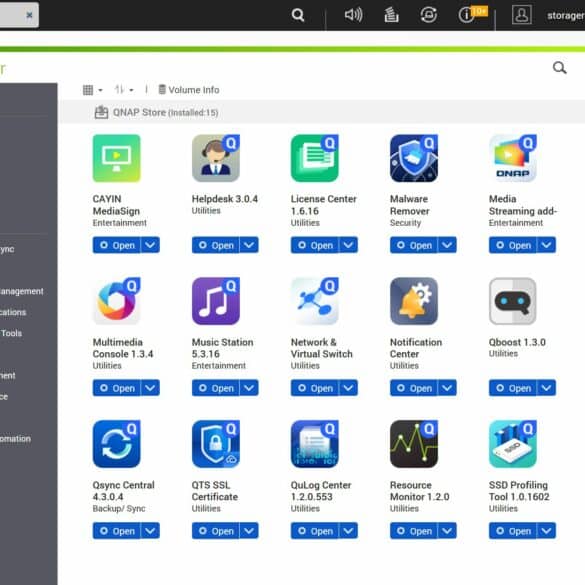Expand options arrow for Malware Remover
This screenshot has height=585, width=585.
point(447,245)
